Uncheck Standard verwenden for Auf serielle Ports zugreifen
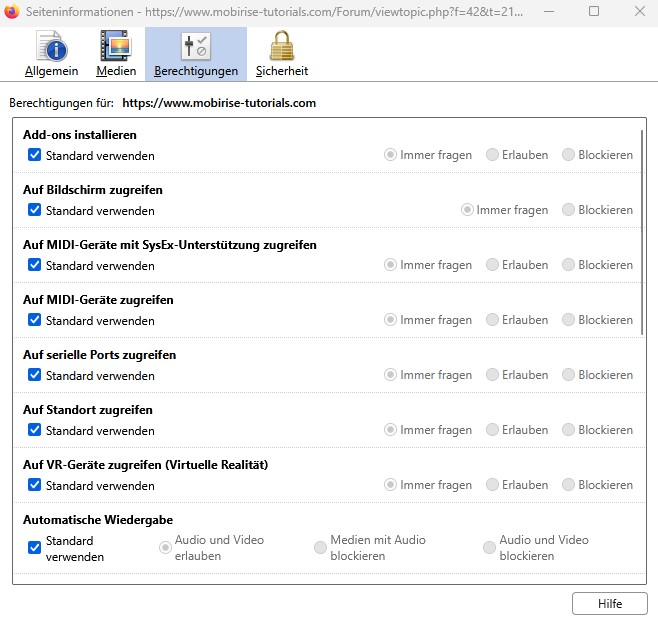 point(34,375)
